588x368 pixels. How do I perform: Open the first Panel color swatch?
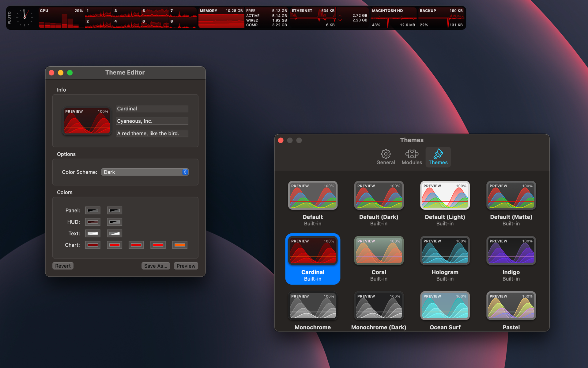(x=93, y=210)
